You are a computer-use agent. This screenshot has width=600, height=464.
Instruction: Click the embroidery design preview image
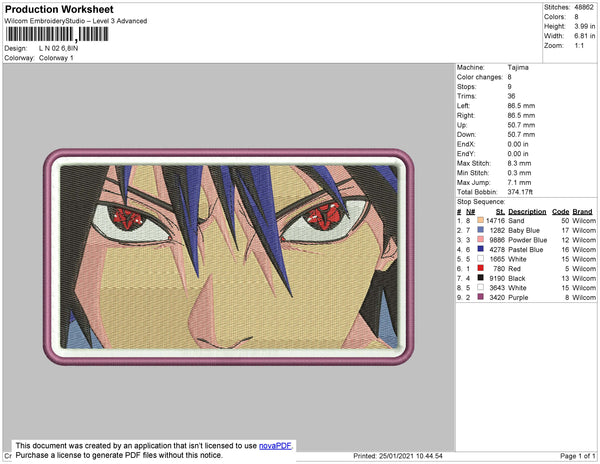[228, 257]
